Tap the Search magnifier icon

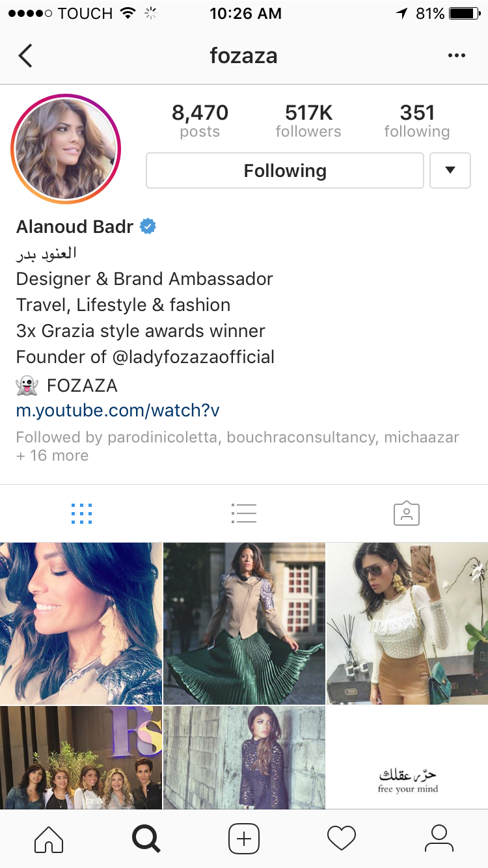point(146,838)
